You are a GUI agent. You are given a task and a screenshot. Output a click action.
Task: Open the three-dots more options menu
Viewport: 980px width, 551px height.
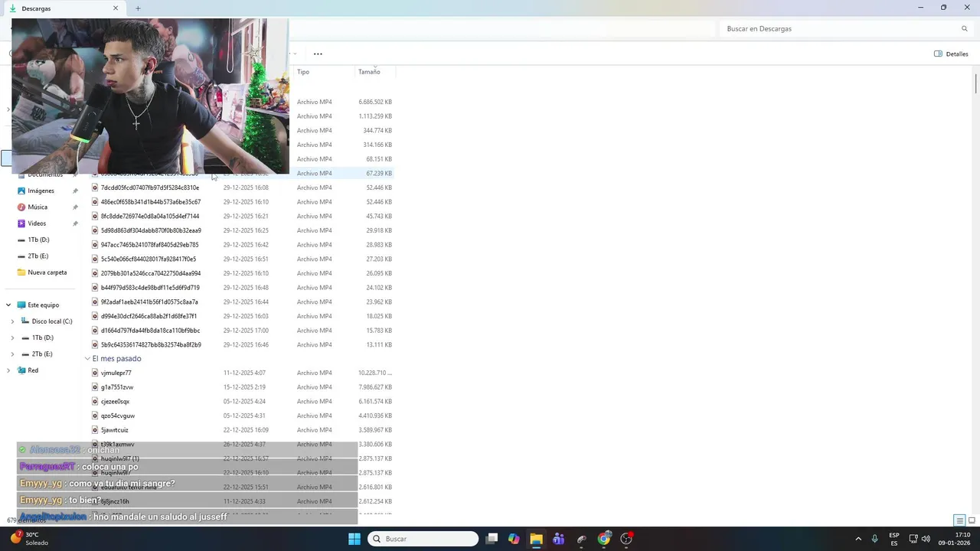coord(318,54)
